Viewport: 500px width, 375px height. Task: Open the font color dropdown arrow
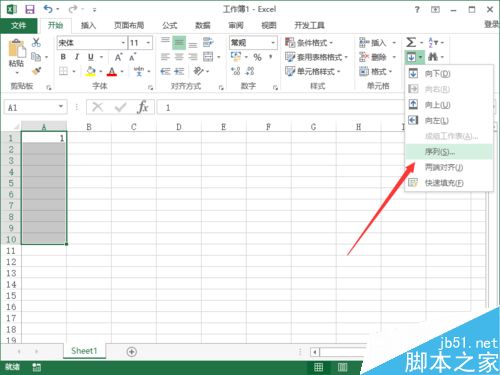click(x=122, y=71)
